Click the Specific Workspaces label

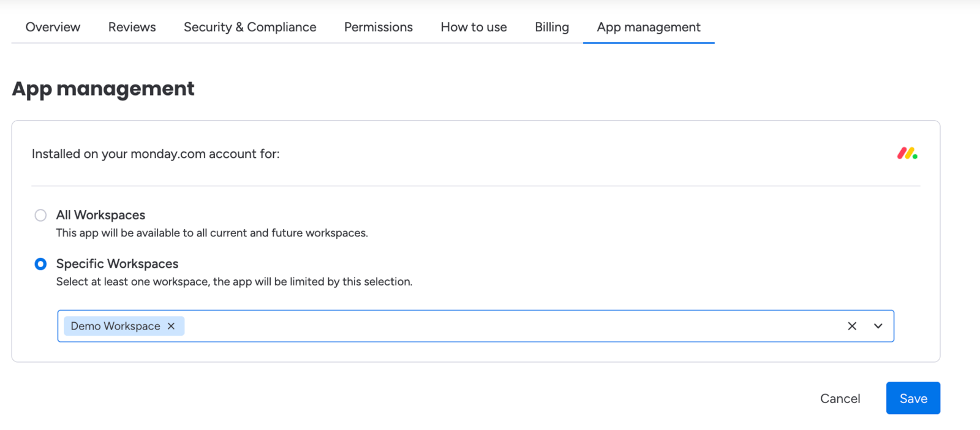tap(117, 264)
